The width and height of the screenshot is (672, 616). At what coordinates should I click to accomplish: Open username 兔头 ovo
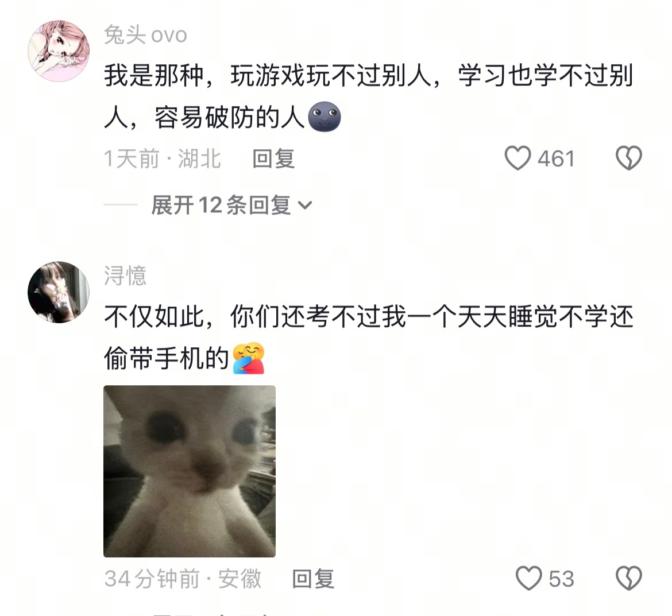click(146, 34)
